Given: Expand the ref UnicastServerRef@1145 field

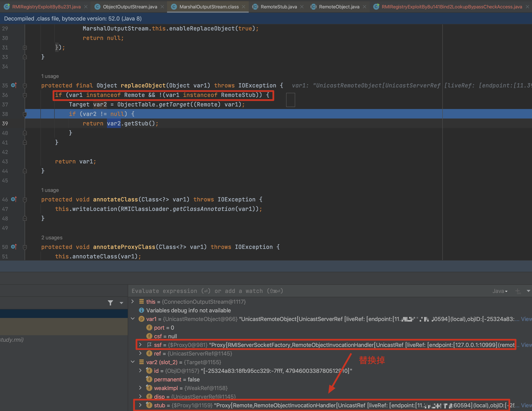Looking at the screenshot, I should click(140, 353).
